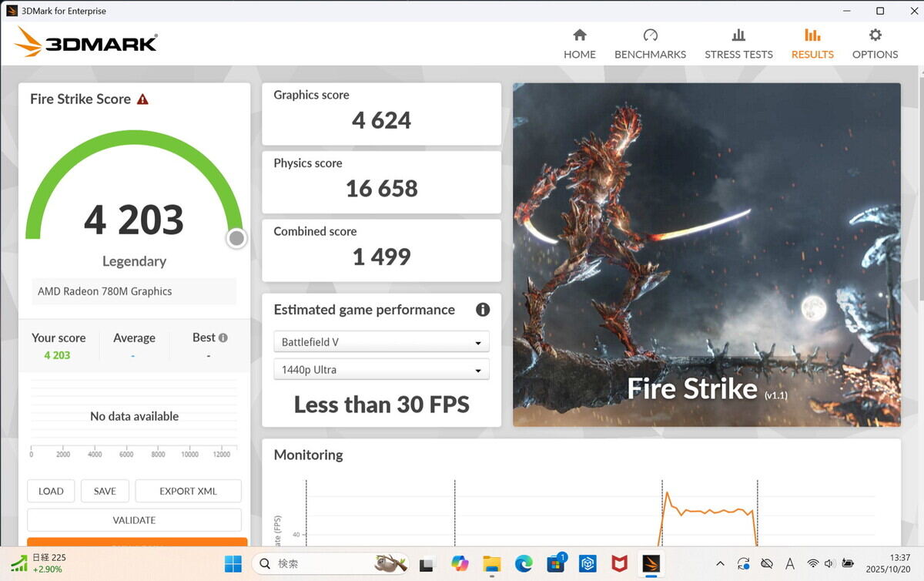Click the Home icon in the navigation bar
The width and height of the screenshot is (924, 581).
[x=579, y=35]
